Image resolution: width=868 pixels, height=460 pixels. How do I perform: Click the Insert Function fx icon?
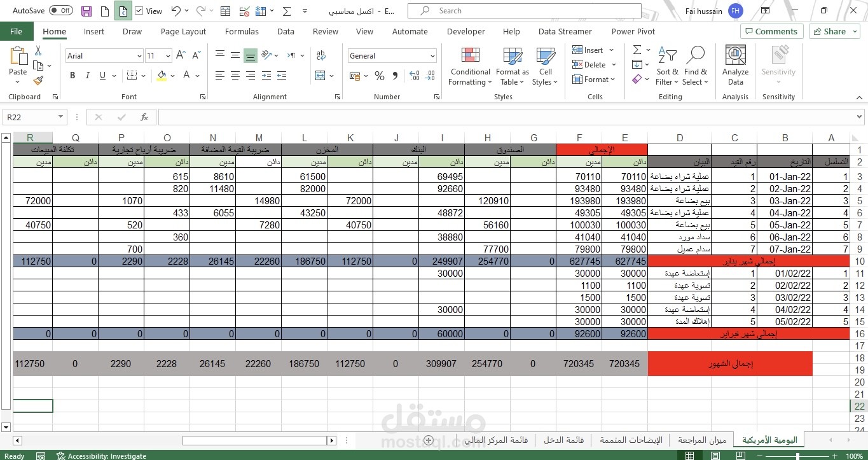pos(144,117)
